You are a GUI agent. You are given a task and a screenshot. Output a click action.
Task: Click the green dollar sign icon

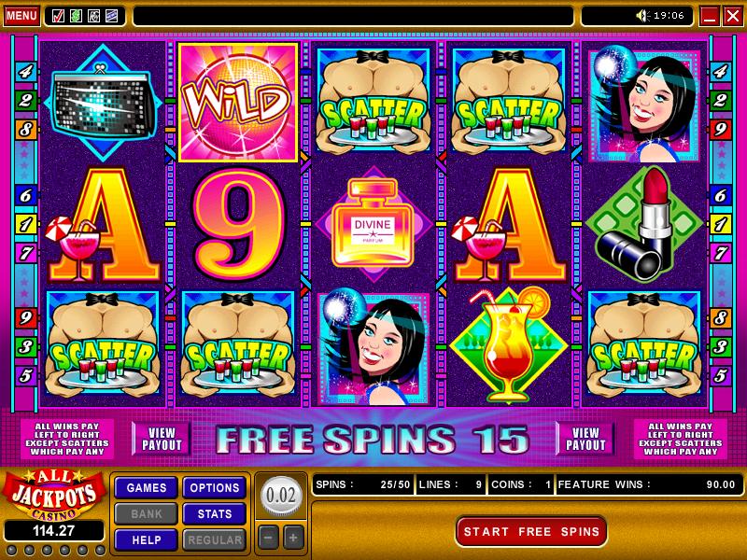click(76, 16)
